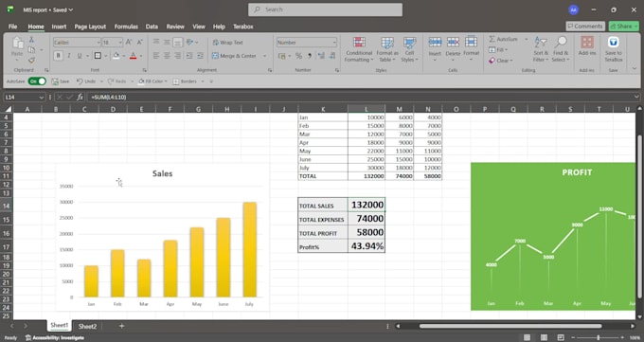Viewport: 644px width, 342px height.
Task: Click the middle align icon
Action: tap(167, 42)
